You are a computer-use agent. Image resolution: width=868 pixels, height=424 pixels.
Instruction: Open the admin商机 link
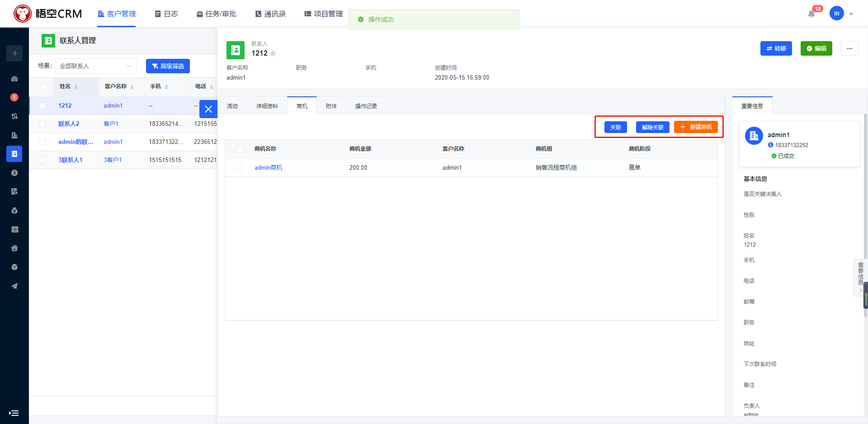pyautogui.click(x=269, y=167)
